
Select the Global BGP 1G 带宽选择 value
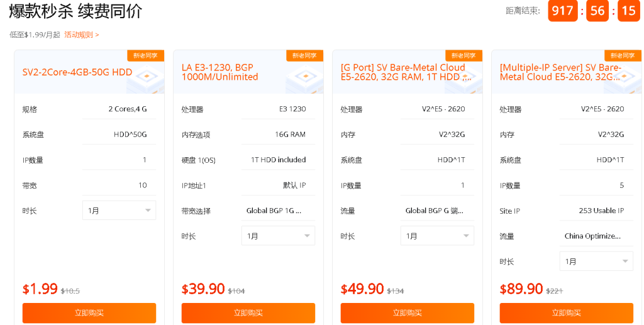click(274, 211)
